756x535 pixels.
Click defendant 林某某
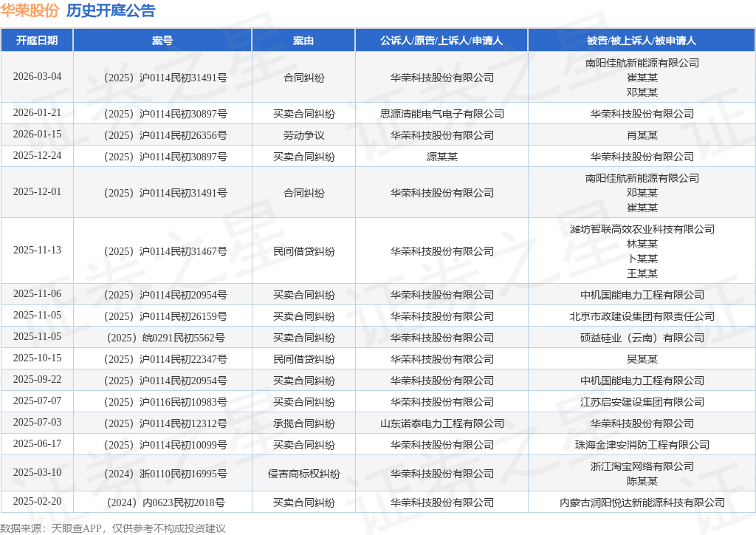tap(642, 244)
